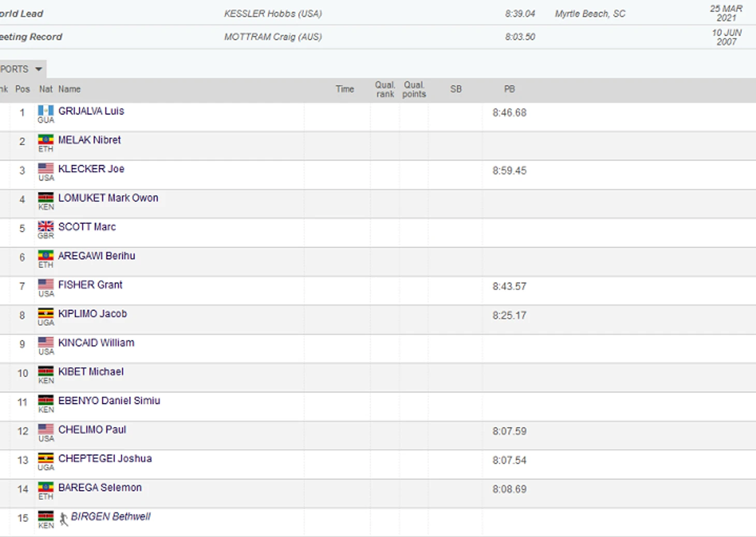Viewport: 756px width, 537px height.
Task: Click the Uganda flag beside Cheptegei Joshua
Action: [46, 458]
